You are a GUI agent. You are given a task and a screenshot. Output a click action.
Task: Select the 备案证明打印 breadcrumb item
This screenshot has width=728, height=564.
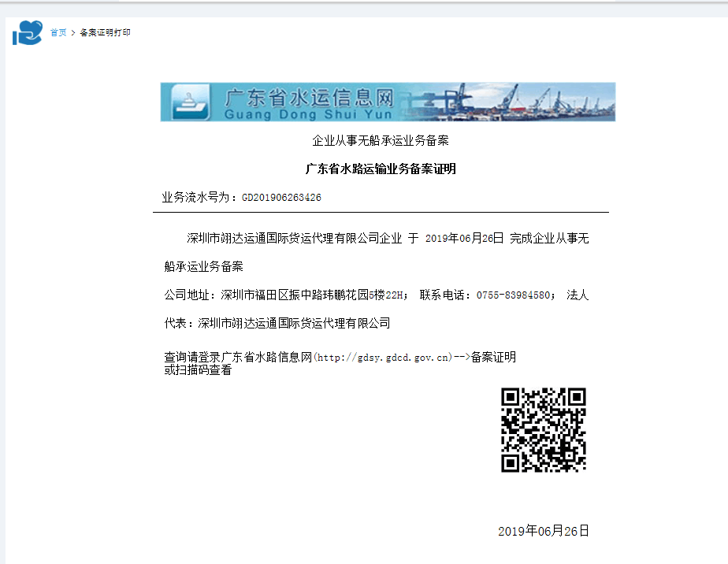point(106,33)
